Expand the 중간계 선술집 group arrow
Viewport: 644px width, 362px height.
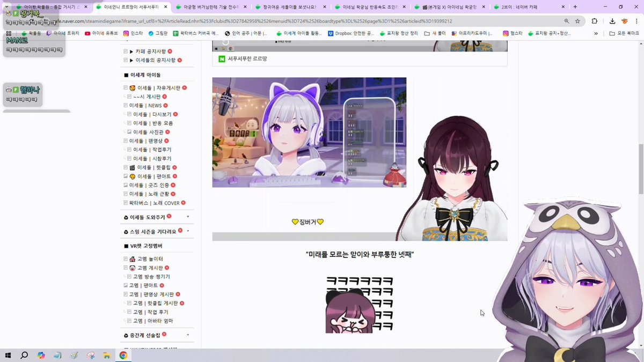point(188,335)
